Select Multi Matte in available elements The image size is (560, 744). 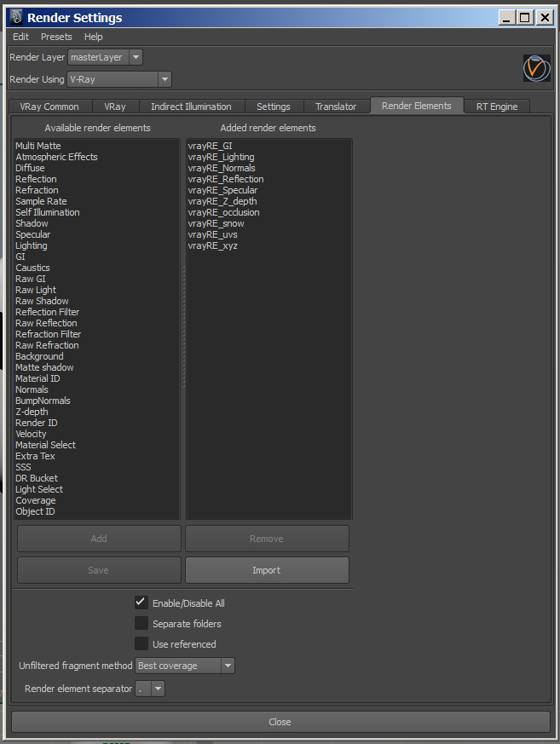(x=38, y=146)
